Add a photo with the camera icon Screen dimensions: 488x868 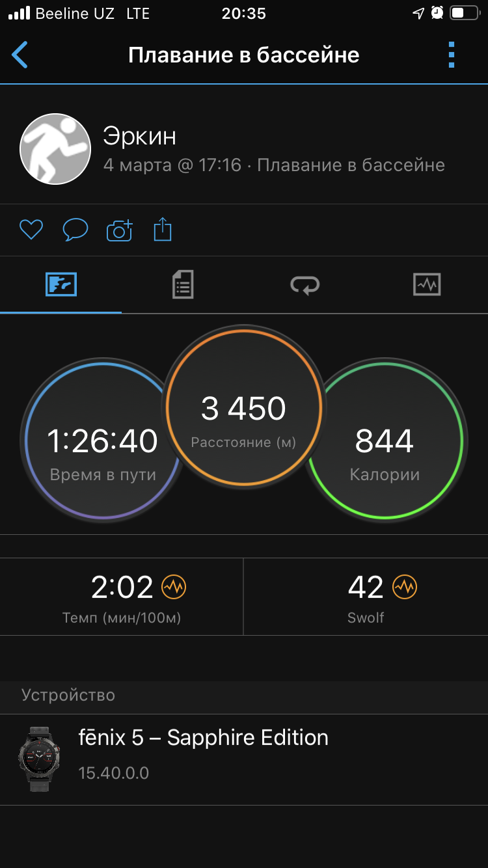(x=119, y=230)
